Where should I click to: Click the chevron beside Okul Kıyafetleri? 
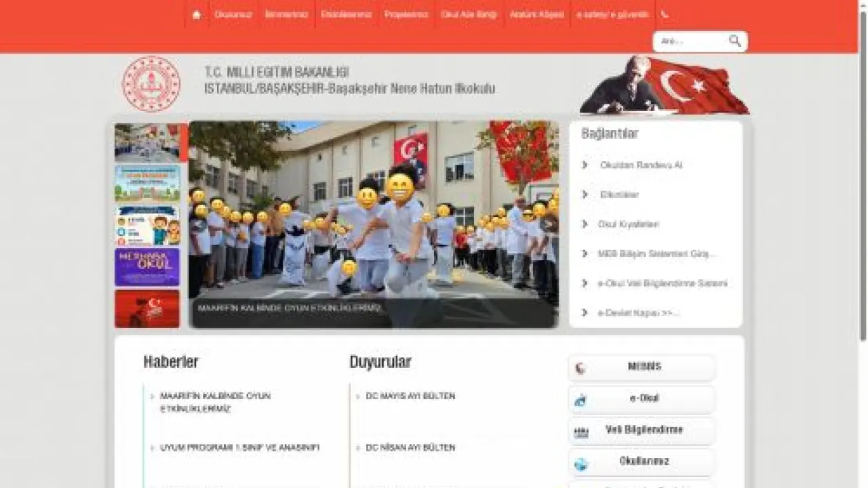pos(585,224)
